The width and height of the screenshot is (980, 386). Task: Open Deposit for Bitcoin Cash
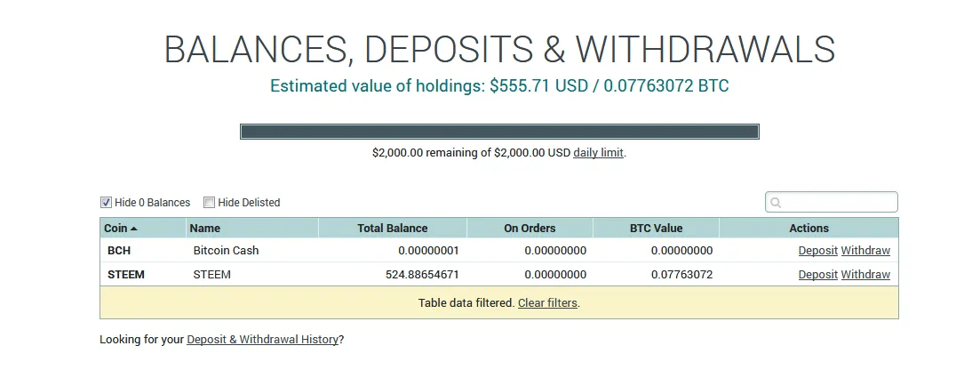817,251
